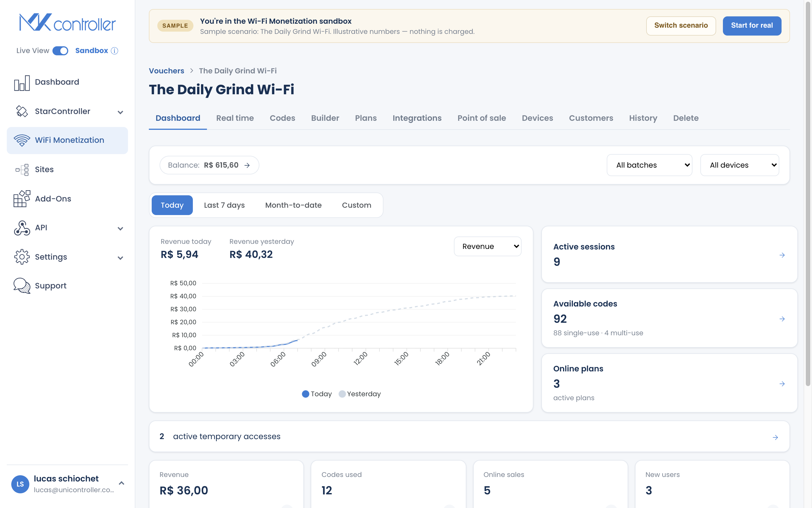
Task: Click the Start for real button
Action: 752,25
